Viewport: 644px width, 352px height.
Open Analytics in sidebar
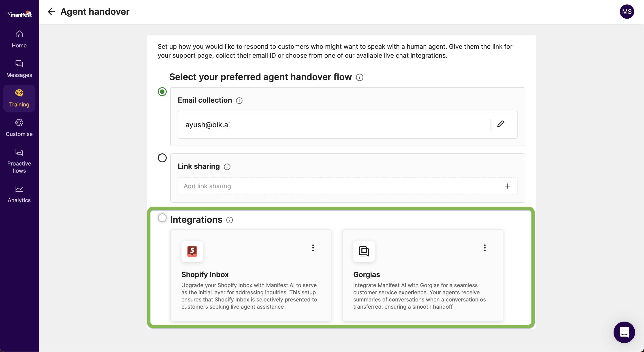(x=19, y=194)
